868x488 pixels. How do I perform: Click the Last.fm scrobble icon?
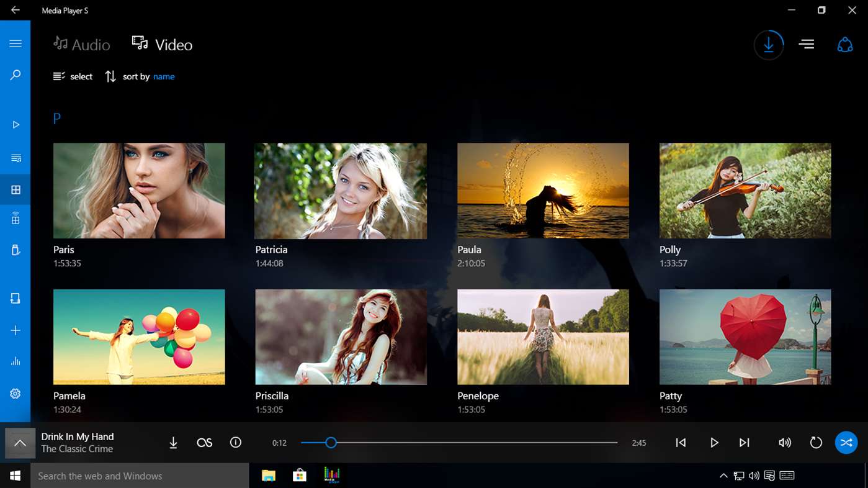coord(205,443)
